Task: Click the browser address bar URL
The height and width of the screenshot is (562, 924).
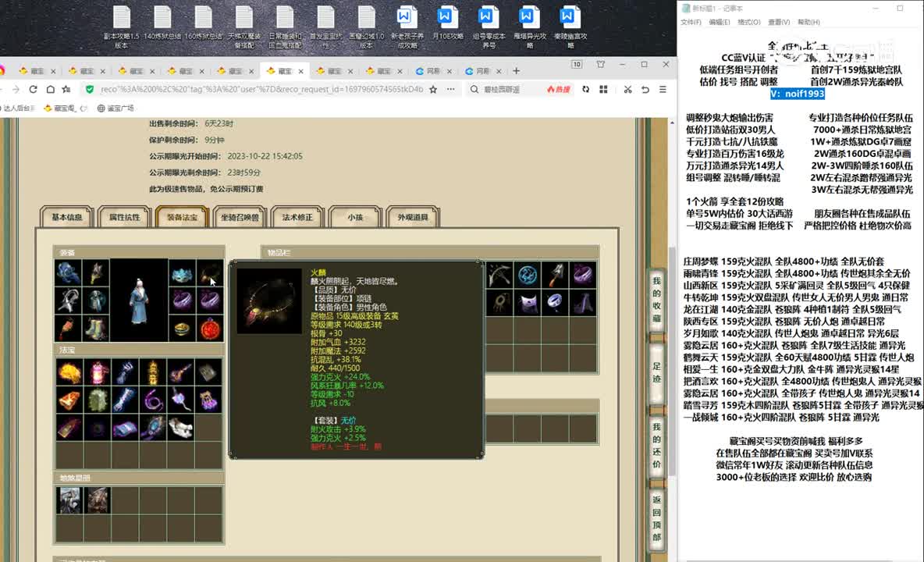Action: coord(261,89)
